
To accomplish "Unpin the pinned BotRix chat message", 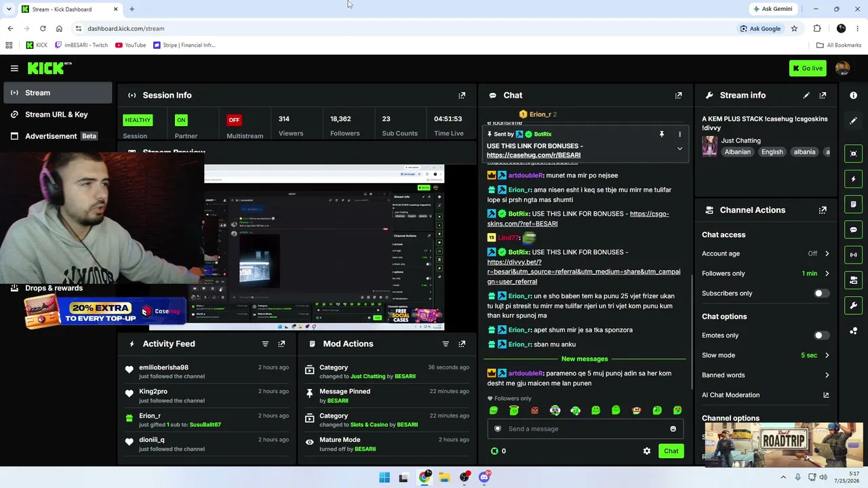I will 662,134.
